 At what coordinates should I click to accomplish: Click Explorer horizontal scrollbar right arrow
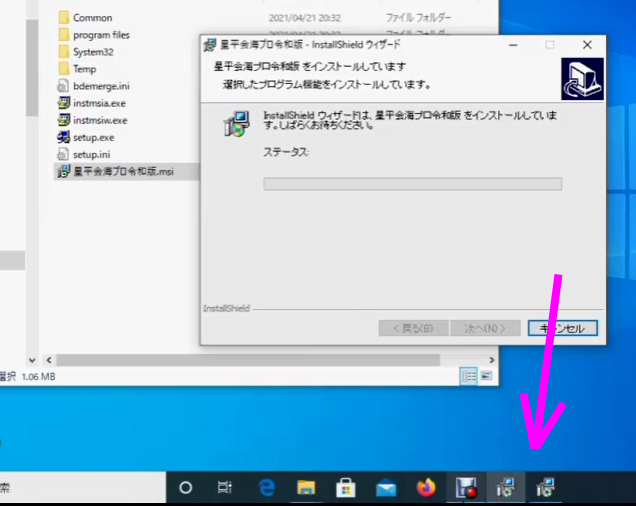pos(492,360)
